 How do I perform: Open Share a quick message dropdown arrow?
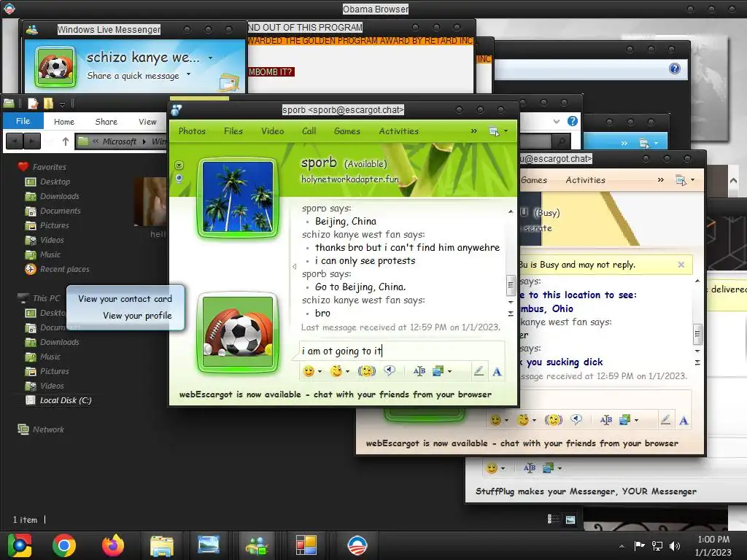pos(189,74)
